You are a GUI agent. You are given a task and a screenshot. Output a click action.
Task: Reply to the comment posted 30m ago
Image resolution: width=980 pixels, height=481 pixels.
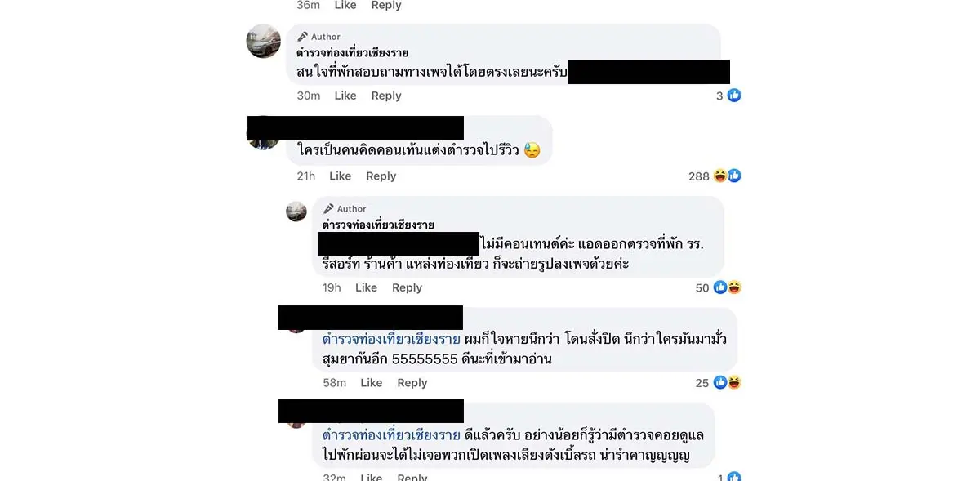point(386,96)
